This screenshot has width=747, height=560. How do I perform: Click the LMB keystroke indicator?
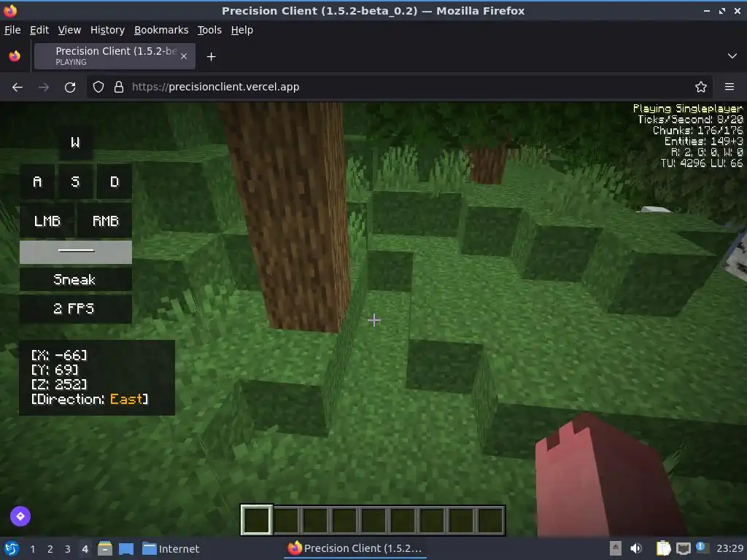pos(47,220)
